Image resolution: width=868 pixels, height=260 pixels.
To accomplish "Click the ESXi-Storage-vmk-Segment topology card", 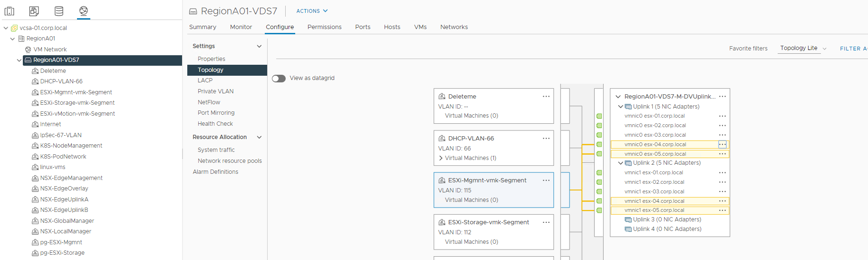I will tap(493, 232).
